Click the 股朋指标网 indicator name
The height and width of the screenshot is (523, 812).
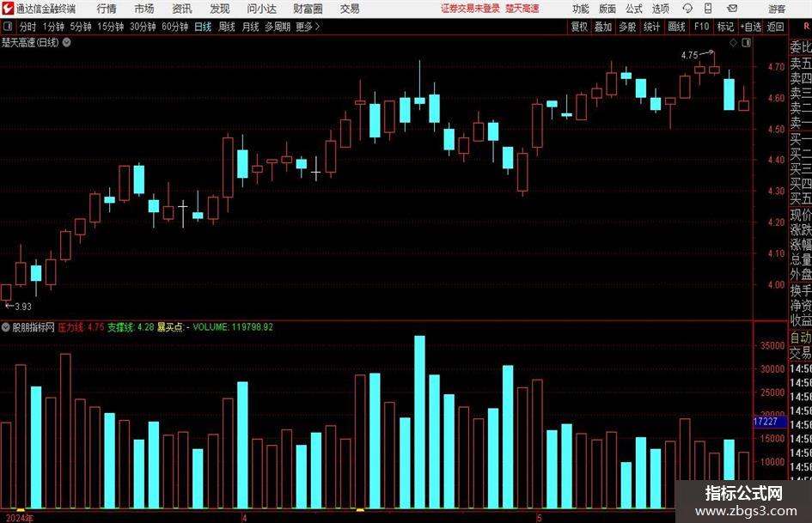(34, 326)
